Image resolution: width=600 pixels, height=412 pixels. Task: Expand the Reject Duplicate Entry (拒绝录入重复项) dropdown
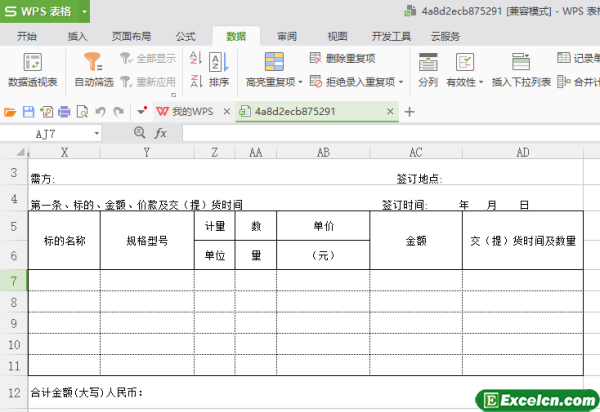401,82
